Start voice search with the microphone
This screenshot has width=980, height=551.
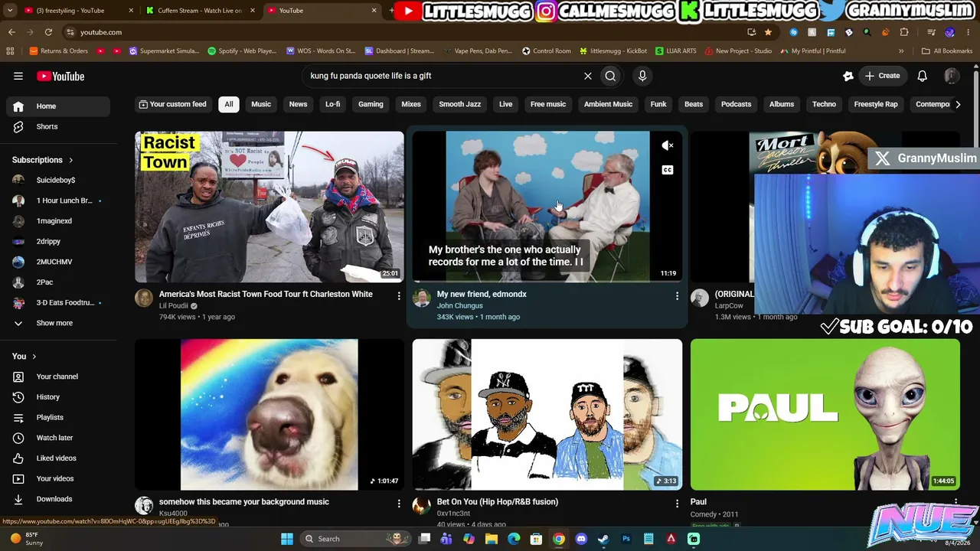point(642,76)
